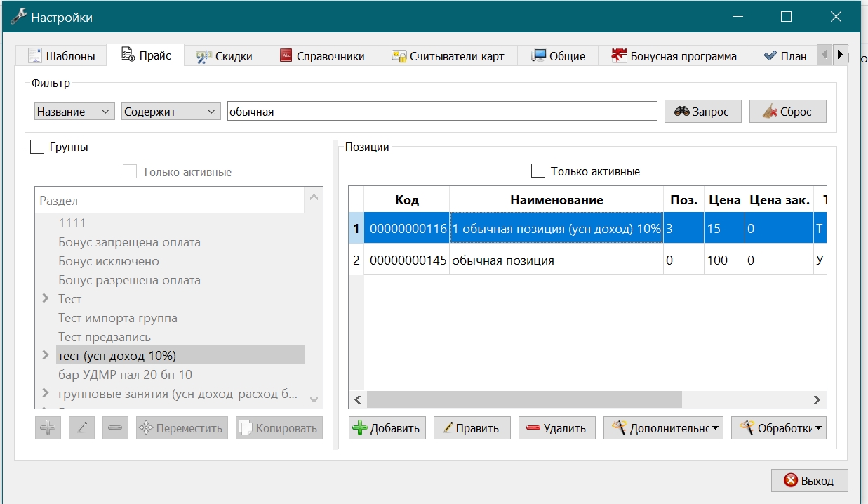Click the filter text field with обычная
The height and width of the screenshot is (504, 868).
tap(442, 112)
